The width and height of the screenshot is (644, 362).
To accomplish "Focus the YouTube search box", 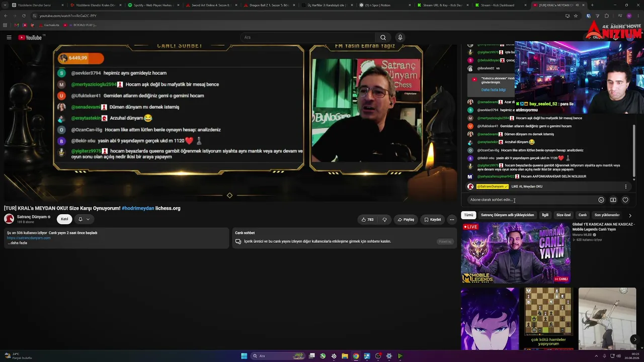I will click(x=307, y=37).
